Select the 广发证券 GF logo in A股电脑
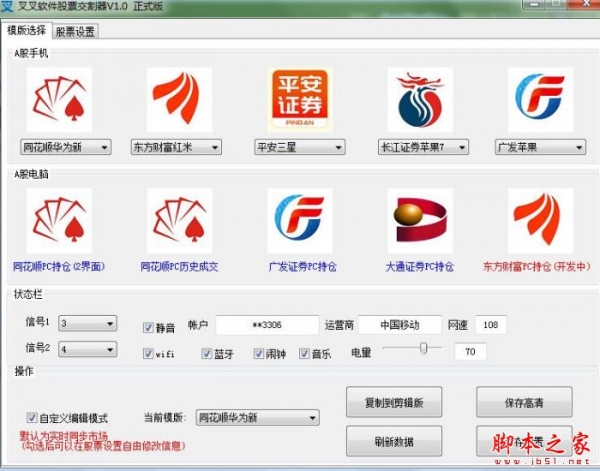Viewport: 600px width, 471px height. tap(300, 221)
